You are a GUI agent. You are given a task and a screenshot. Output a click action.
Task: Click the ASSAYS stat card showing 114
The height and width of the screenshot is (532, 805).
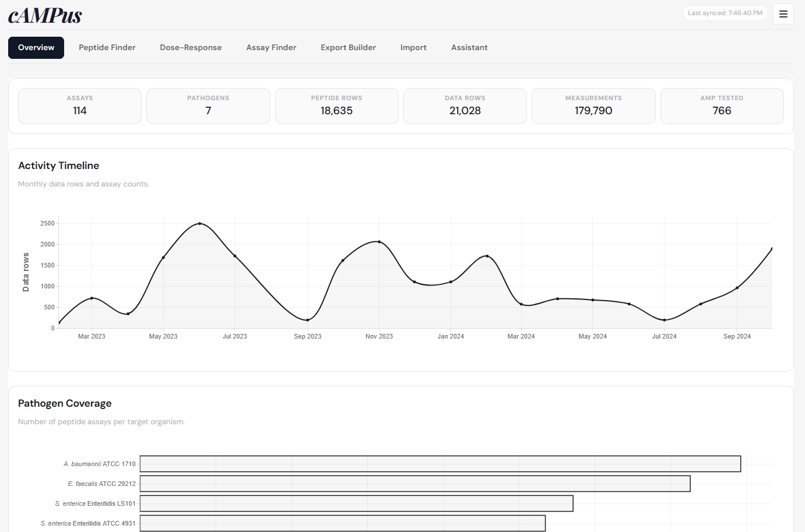(79, 106)
